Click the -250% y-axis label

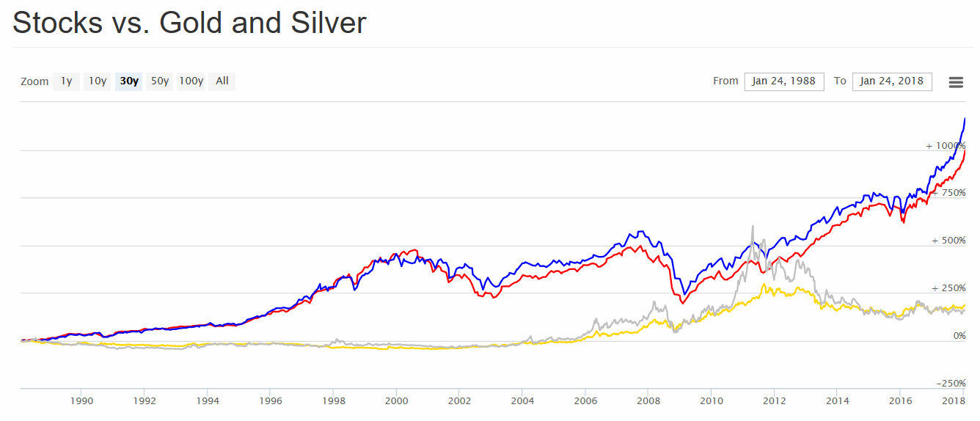950,384
